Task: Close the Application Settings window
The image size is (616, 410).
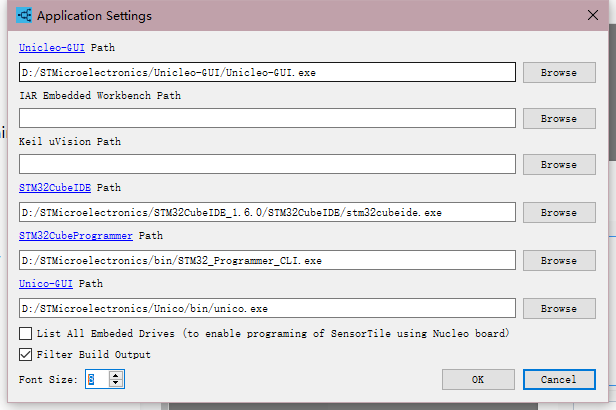Action: pos(593,15)
